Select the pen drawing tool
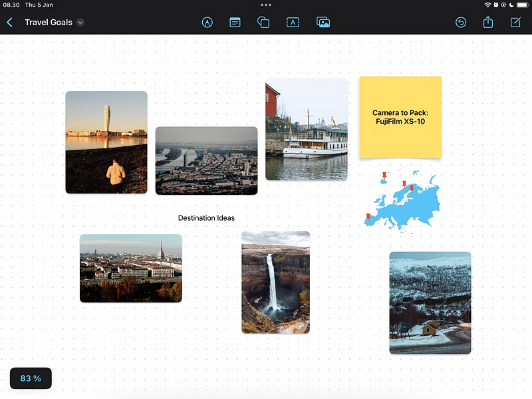 coord(207,23)
